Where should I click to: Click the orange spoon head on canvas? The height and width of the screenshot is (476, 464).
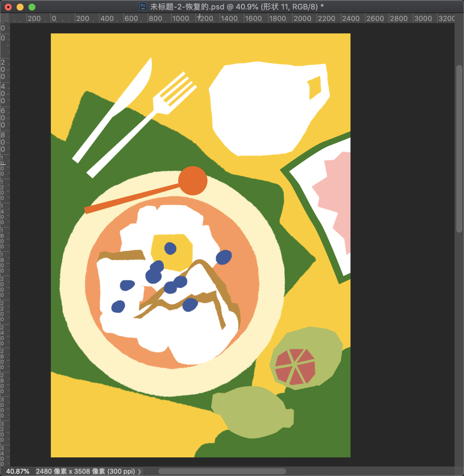pos(193,181)
